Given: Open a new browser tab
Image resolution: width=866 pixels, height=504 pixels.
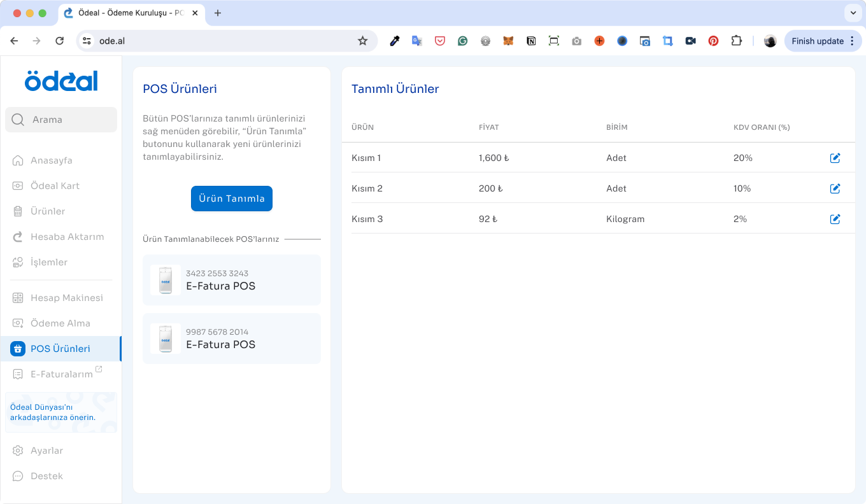Looking at the screenshot, I should [x=218, y=13].
